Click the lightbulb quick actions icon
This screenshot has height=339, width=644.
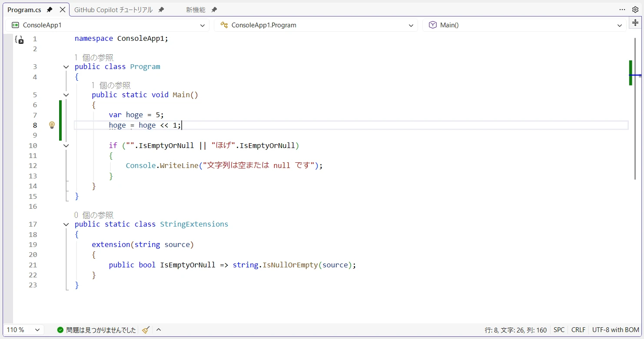[52, 125]
